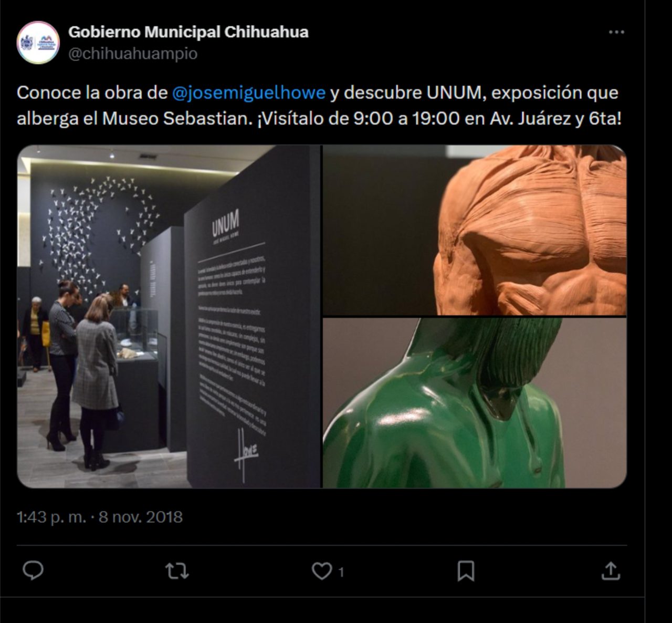
Task: View the green glossy sculpture photo
Action: coord(475,403)
